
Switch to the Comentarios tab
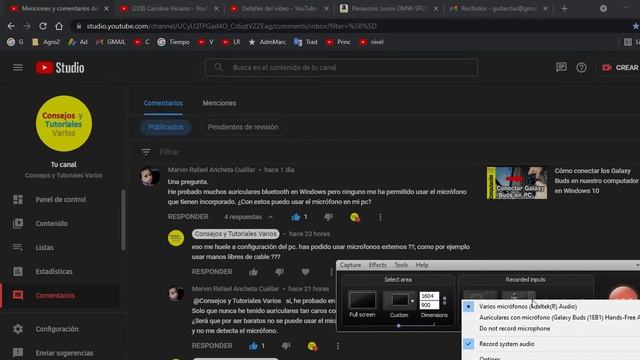tap(163, 103)
